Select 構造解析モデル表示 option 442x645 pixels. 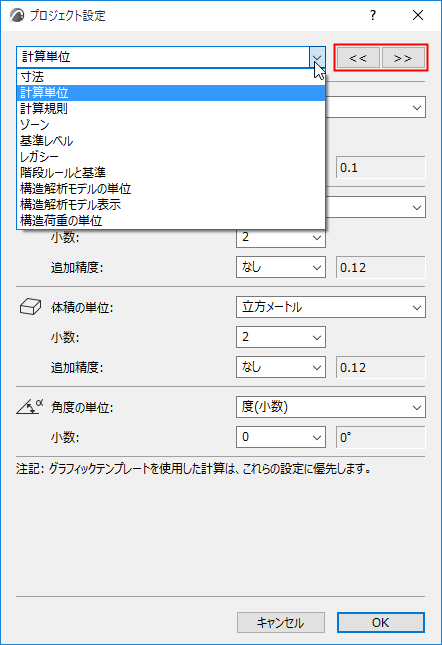tap(171, 205)
